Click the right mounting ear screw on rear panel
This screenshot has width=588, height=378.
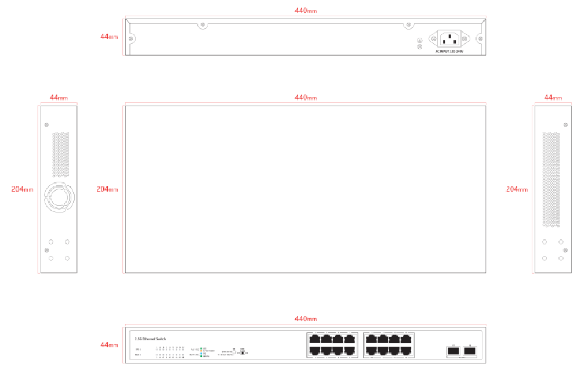click(x=480, y=39)
